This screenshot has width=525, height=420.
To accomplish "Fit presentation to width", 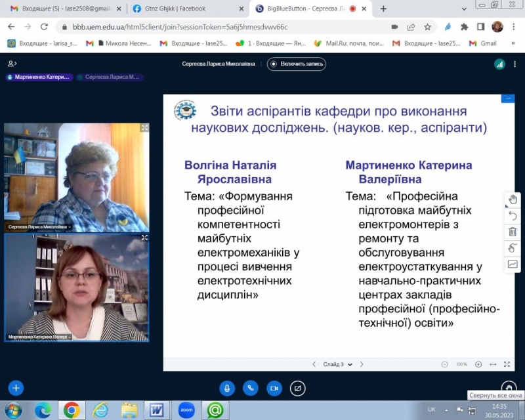I will click(x=493, y=364).
